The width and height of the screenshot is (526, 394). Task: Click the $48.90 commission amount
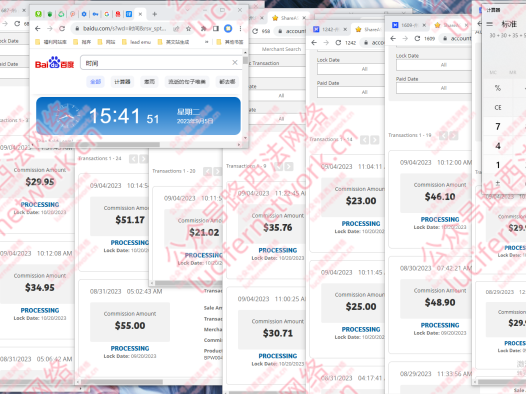(x=440, y=302)
